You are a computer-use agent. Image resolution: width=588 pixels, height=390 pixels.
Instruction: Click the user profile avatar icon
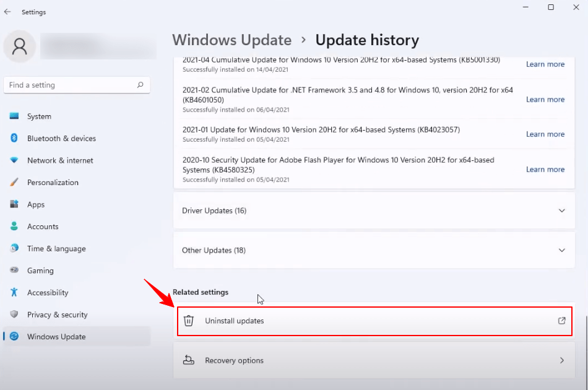click(x=20, y=46)
